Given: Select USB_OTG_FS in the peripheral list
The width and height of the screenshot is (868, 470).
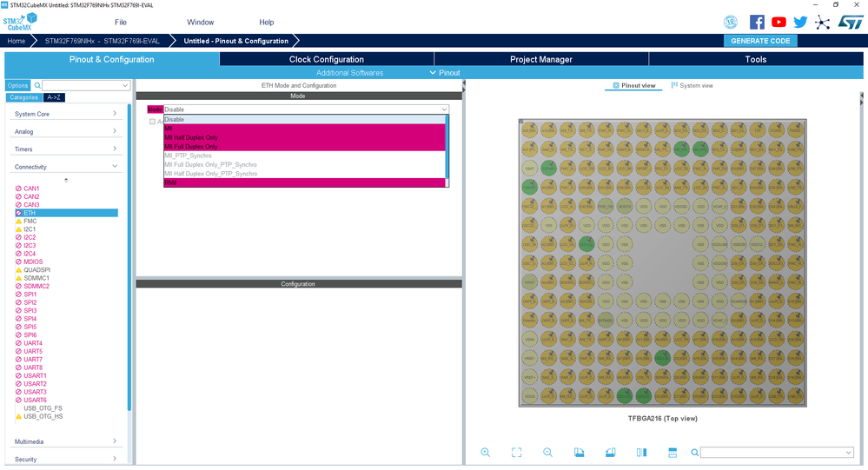Looking at the screenshot, I should (x=43, y=408).
